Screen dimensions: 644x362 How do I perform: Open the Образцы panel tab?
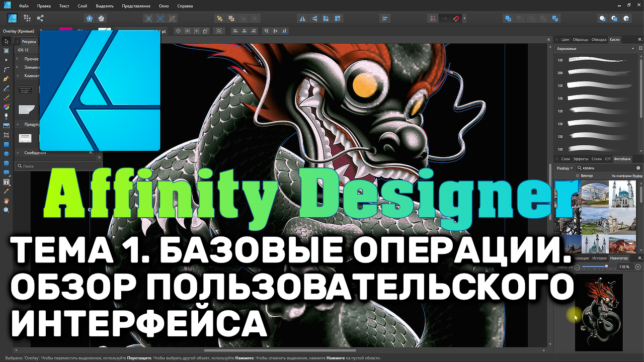pos(581,39)
